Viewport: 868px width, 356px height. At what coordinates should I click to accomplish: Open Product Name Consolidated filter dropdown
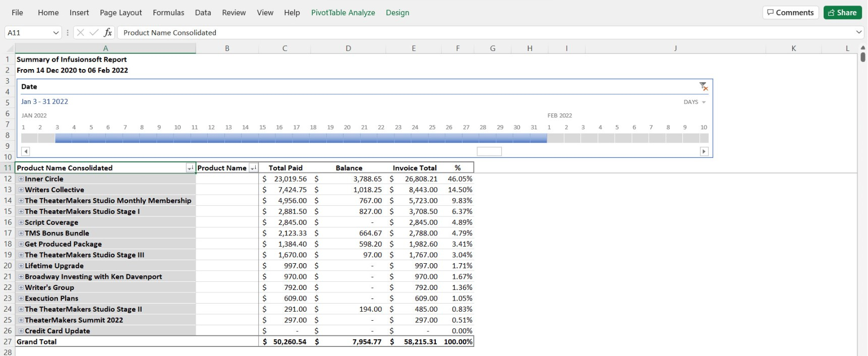[190, 168]
